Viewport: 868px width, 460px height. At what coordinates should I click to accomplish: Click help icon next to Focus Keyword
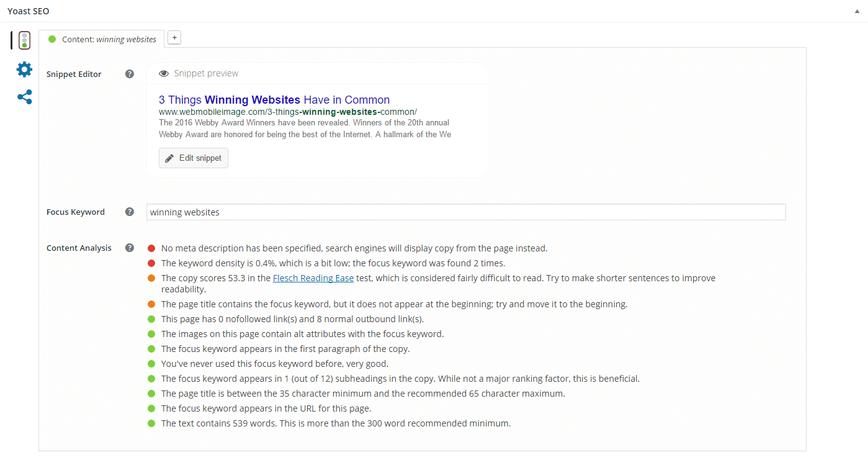(129, 212)
